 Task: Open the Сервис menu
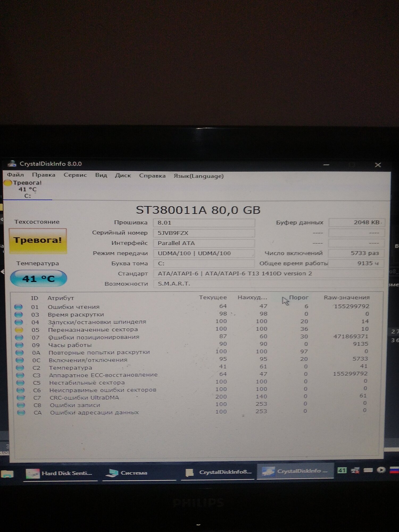click(75, 175)
